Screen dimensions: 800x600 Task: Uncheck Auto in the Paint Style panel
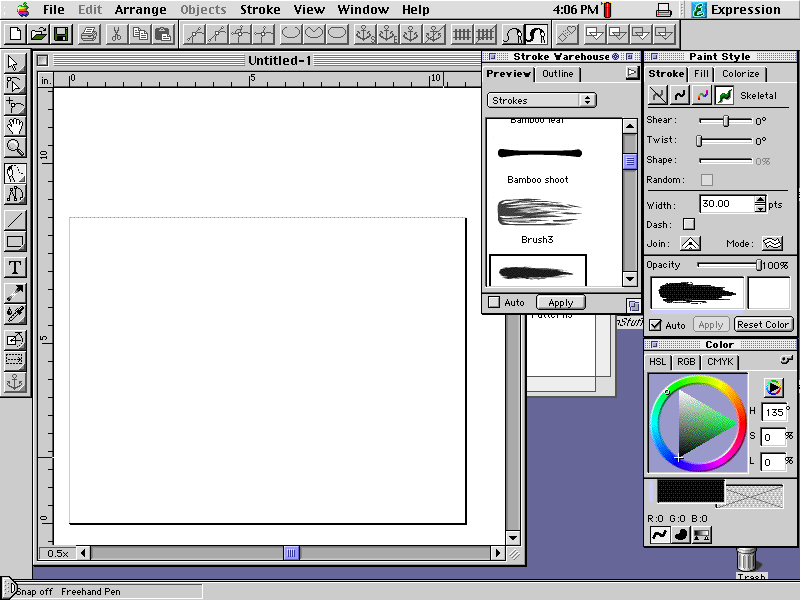pos(655,324)
